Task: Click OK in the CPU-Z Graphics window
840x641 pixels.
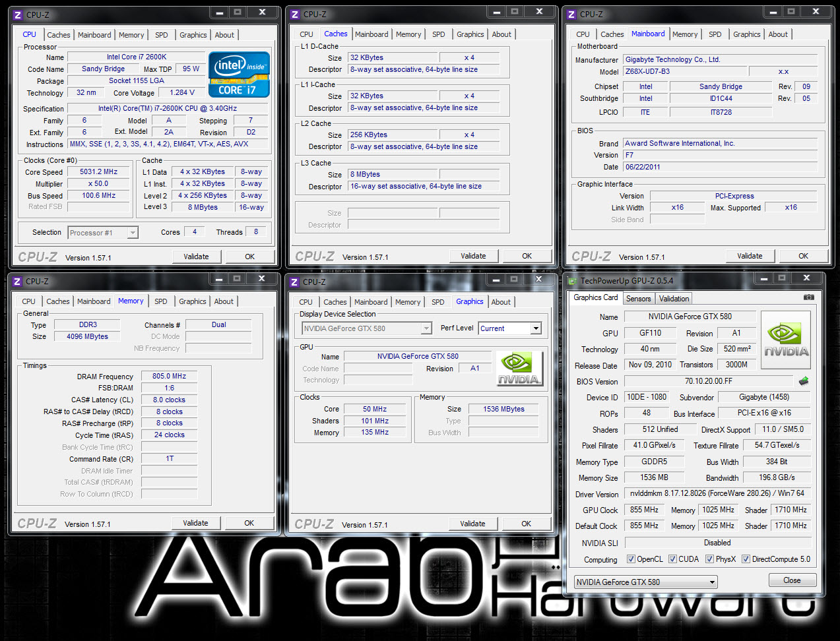Action: 526,524
